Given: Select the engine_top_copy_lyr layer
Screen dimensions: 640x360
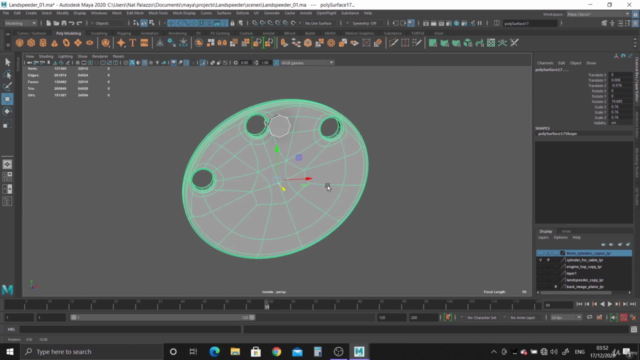Looking at the screenshot, I should pyautogui.click(x=584, y=267).
